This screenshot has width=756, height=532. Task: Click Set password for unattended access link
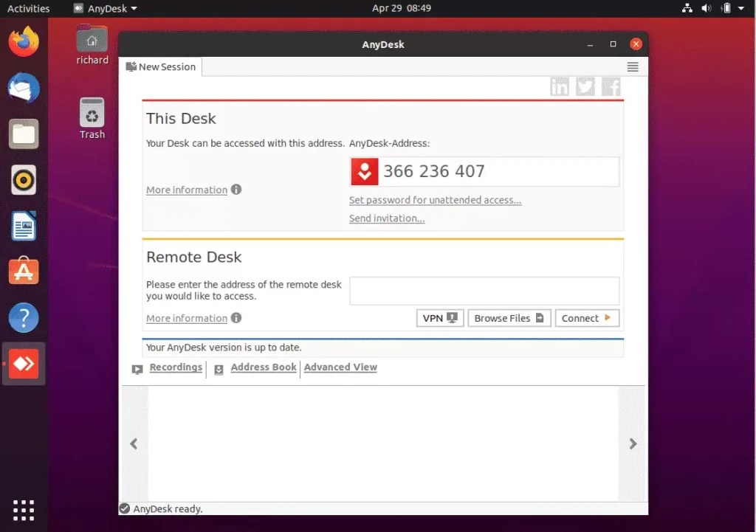click(x=436, y=200)
